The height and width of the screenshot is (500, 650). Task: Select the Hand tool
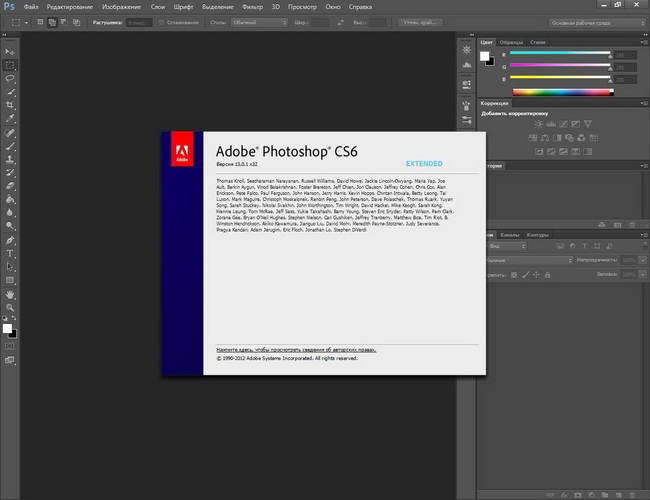[10, 294]
